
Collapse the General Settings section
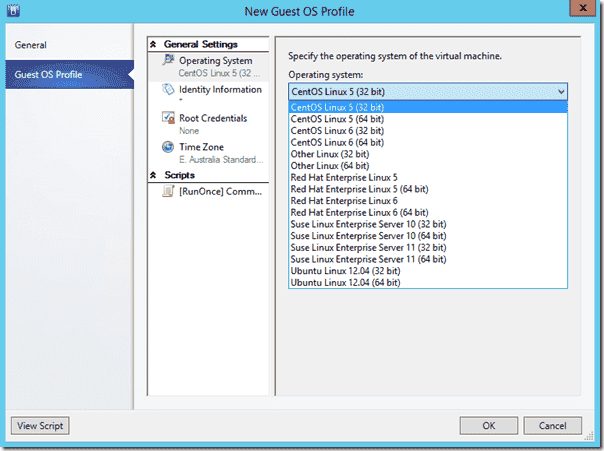click(x=153, y=44)
